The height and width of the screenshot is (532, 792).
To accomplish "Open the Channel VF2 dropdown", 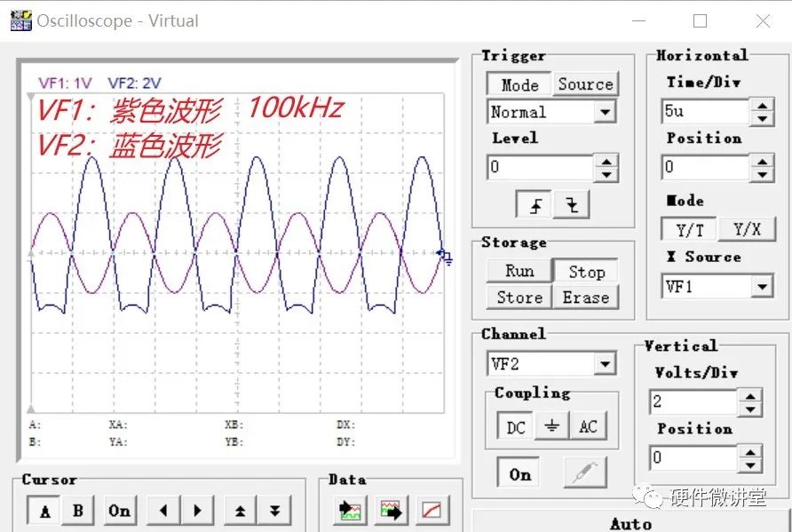I will (605, 364).
